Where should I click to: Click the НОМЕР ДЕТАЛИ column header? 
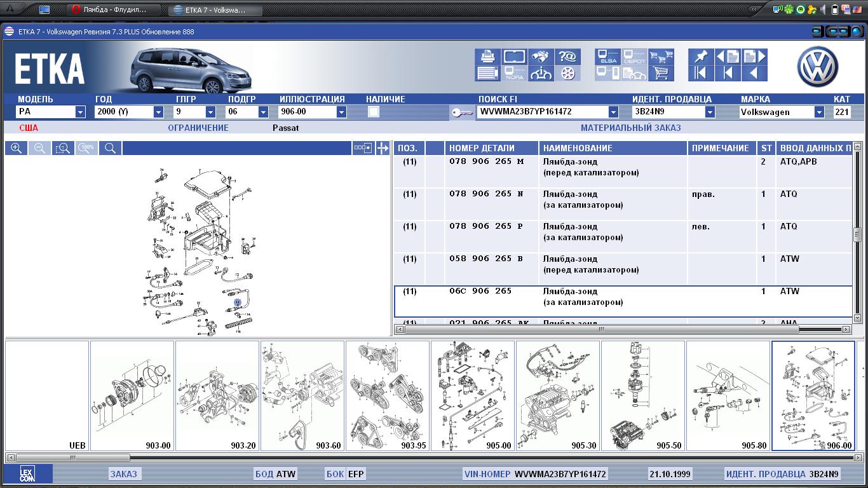coord(491,148)
